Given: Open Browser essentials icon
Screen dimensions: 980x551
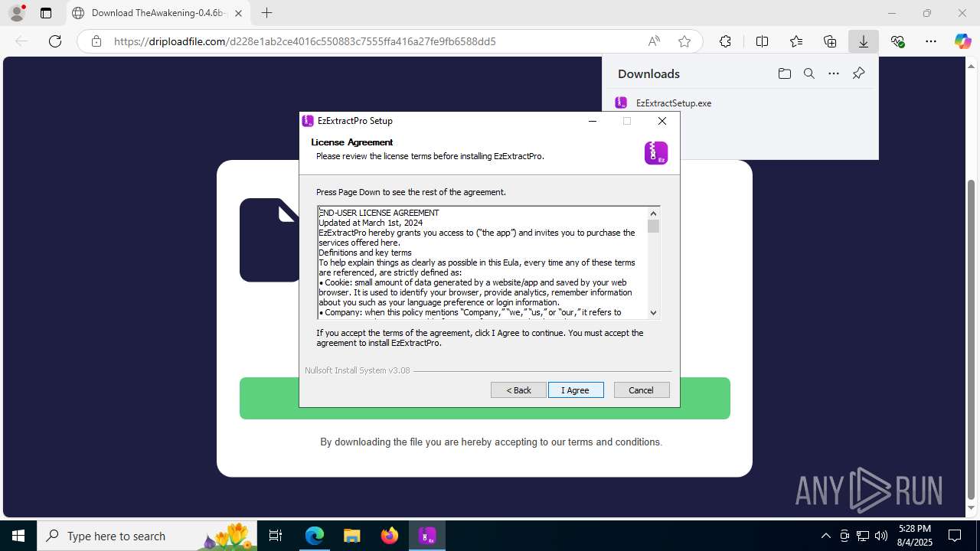Looking at the screenshot, I should pos(898,41).
